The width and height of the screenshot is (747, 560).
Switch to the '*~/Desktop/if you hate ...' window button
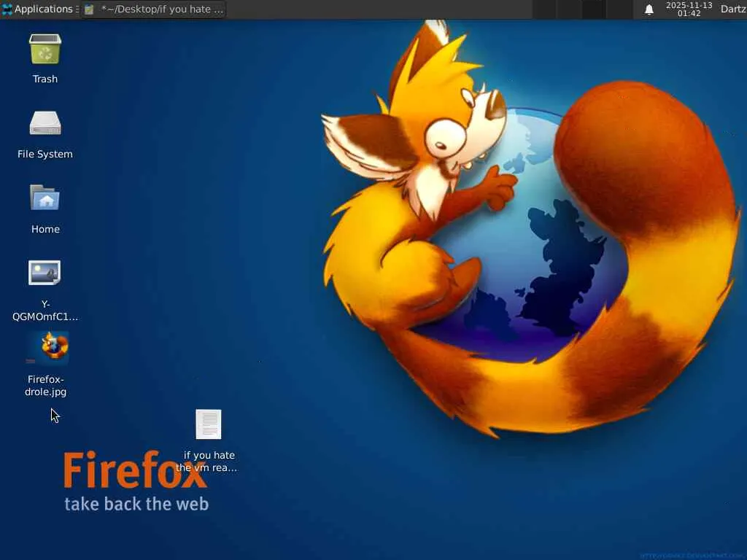point(153,9)
